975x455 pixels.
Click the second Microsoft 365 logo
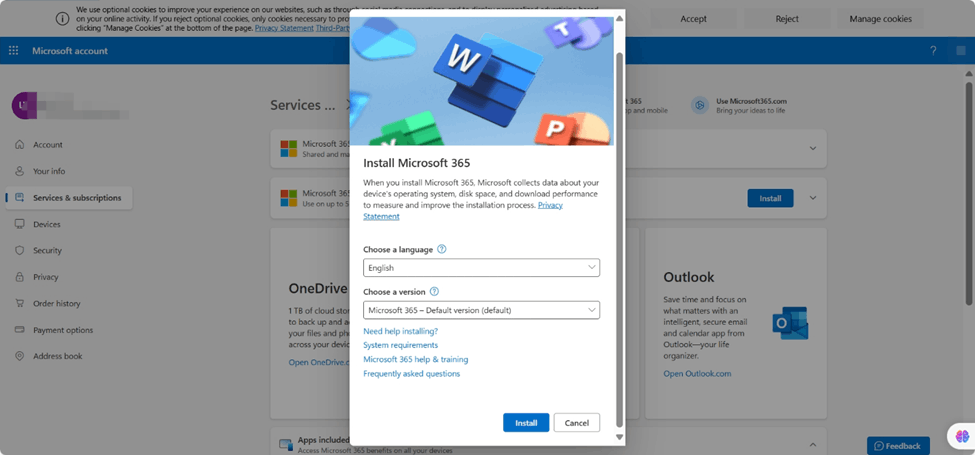click(x=289, y=198)
